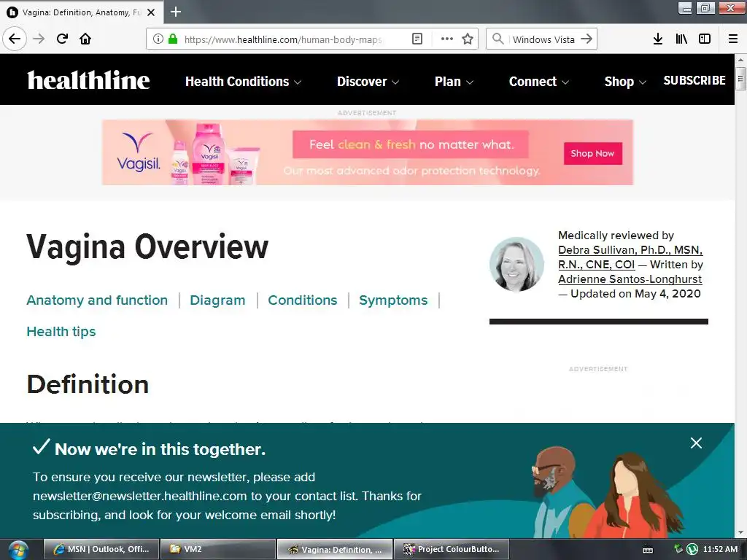
Task: Show site information via the info icon
Action: point(158,39)
